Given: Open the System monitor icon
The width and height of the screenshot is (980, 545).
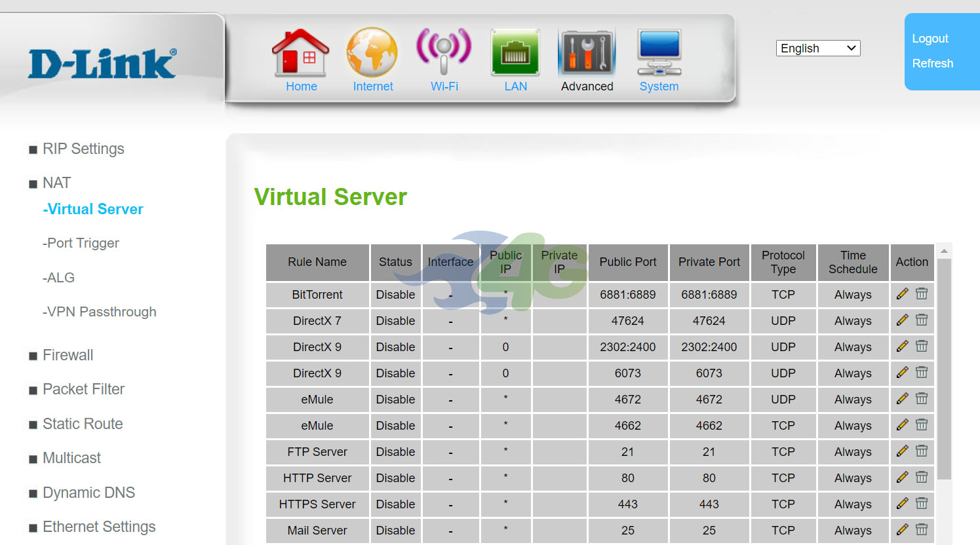Looking at the screenshot, I should [x=659, y=52].
